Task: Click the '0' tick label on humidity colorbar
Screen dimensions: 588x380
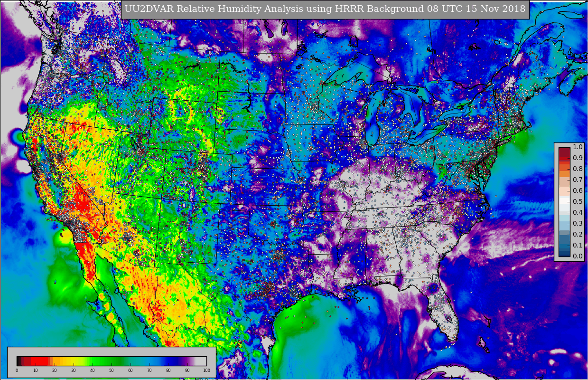Action: point(17,370)
